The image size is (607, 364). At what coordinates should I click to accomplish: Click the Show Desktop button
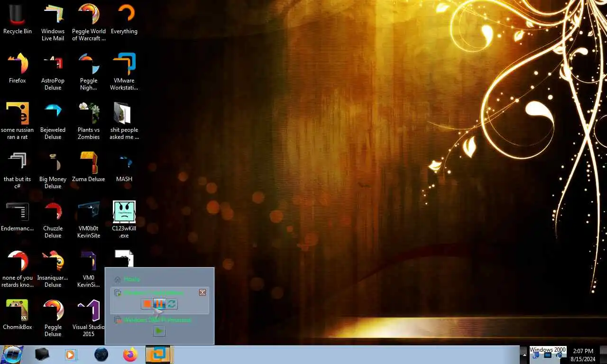coord(603,355)
